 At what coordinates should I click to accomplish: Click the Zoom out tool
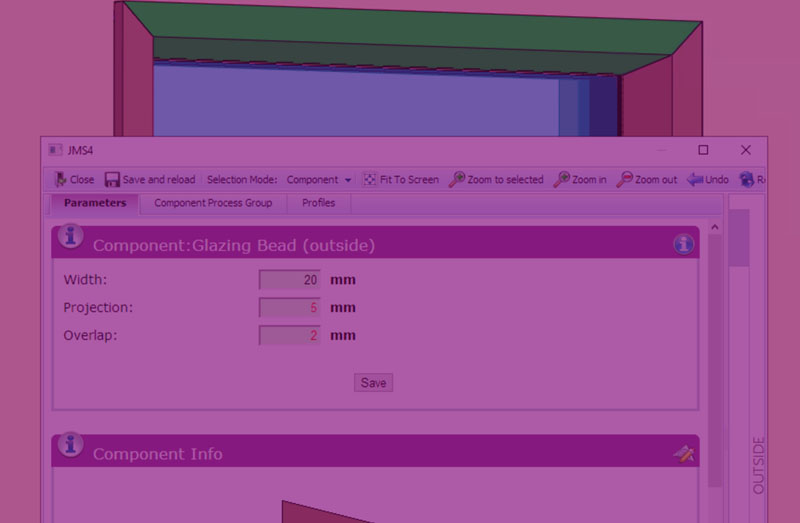(647, 180)
